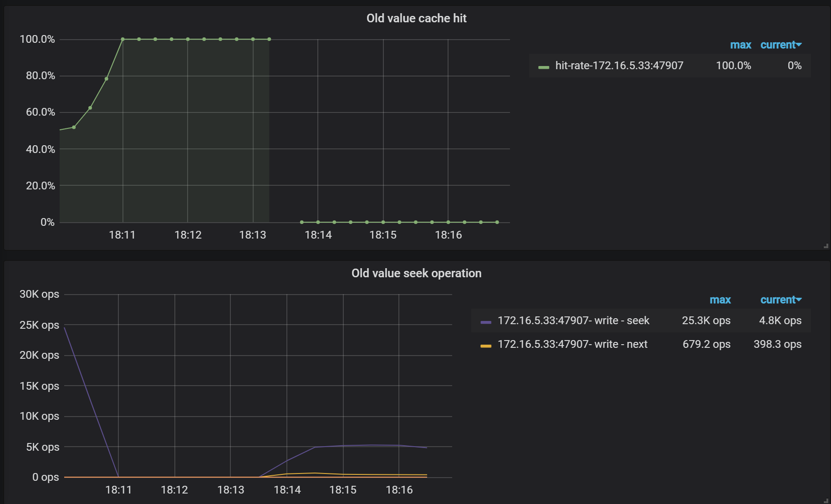The height and width of the screenshot is (504, 831).
Task: Sort legend by max in cache hit panel
Action: [741, 45]
